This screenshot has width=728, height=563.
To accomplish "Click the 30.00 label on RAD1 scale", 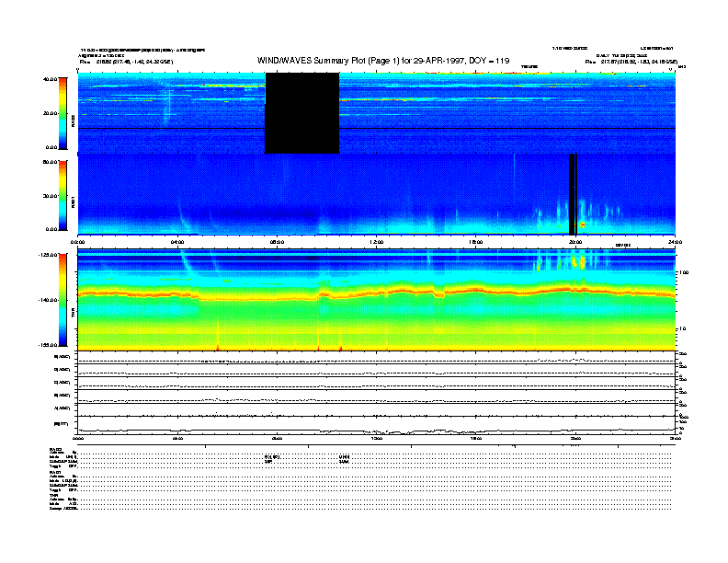I will [50, 196].
